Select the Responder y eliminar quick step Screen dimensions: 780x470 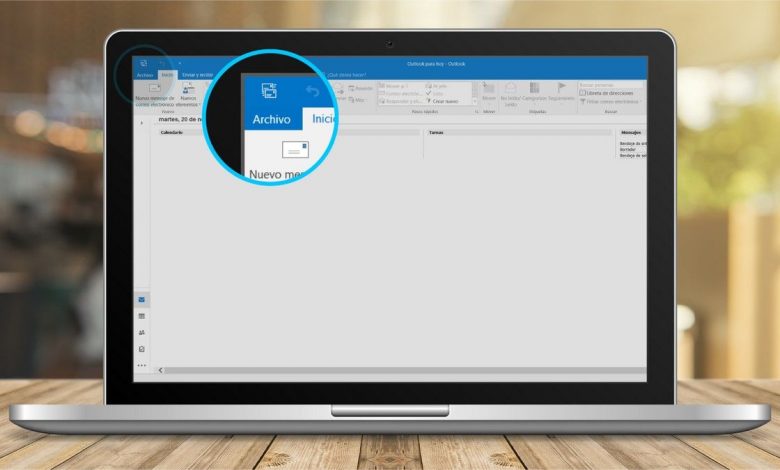(400, 101)
